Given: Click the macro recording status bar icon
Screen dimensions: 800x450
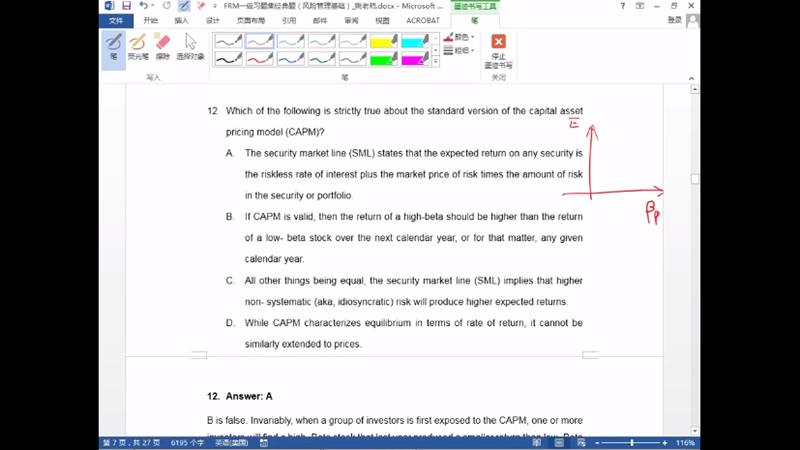Looking at the screenshot, I should [264, 443].
